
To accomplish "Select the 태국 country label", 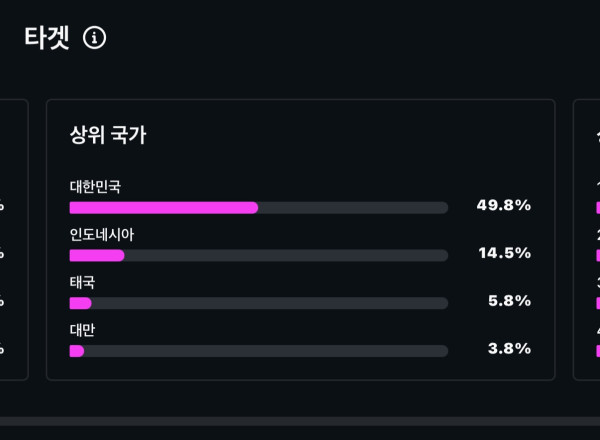I will tap(82, 282).
